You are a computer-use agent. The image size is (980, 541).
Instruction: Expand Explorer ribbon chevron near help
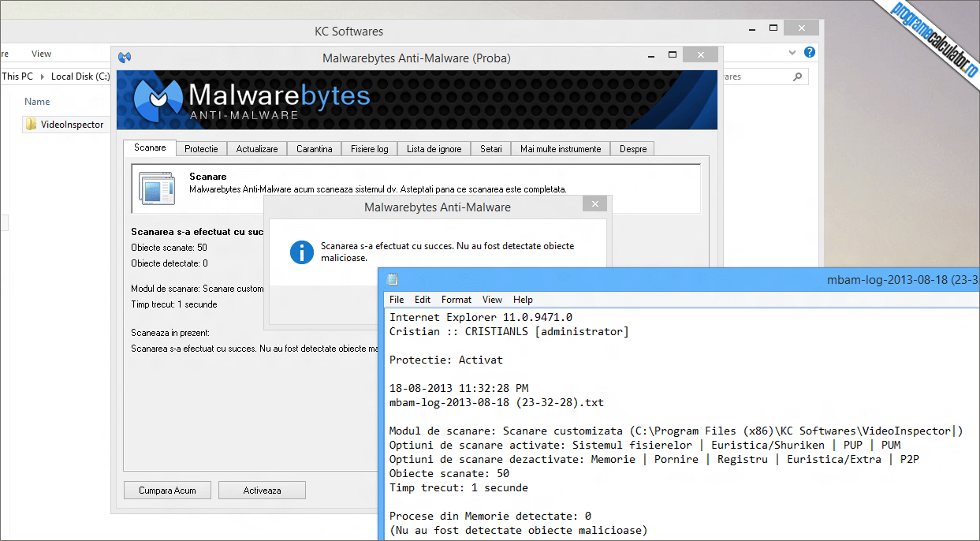click(793, 52)
